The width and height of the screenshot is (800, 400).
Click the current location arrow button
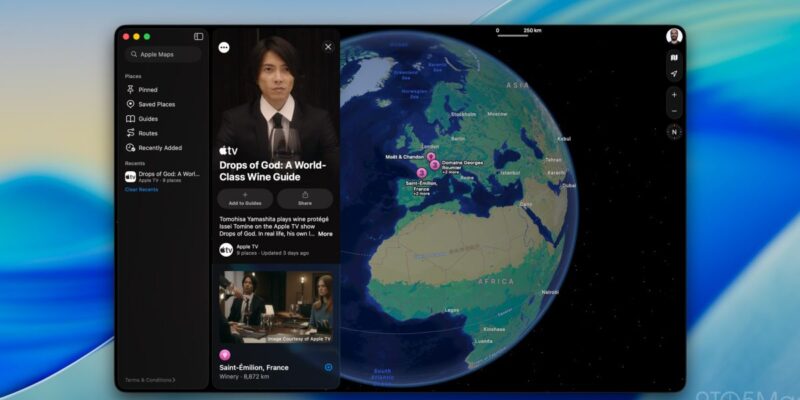coord(674,74)
